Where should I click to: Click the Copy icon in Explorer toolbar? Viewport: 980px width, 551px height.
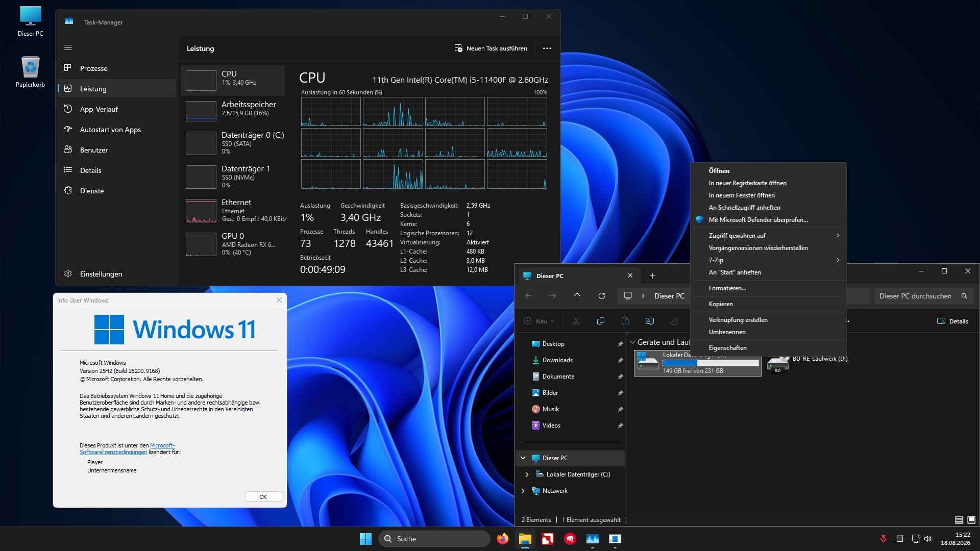coord(601,321)
